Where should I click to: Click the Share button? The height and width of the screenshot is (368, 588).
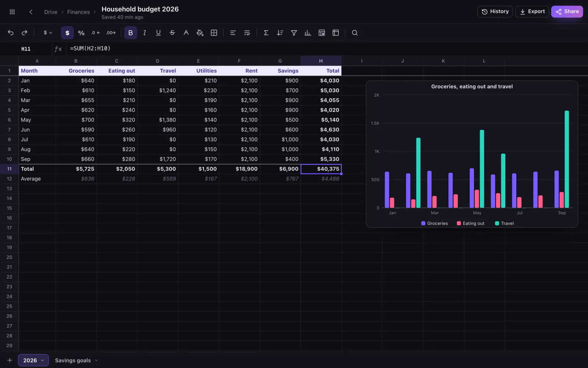(567, 11)
